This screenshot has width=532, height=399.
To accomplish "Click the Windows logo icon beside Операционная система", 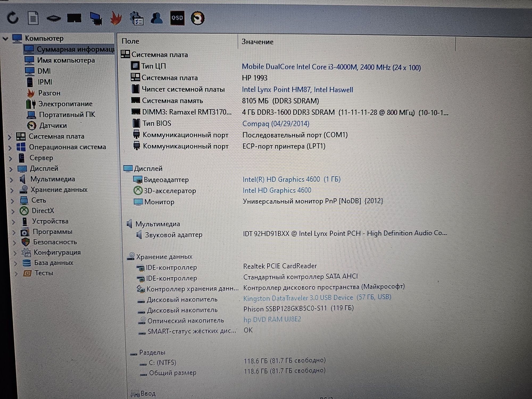I will click(21, 147).
